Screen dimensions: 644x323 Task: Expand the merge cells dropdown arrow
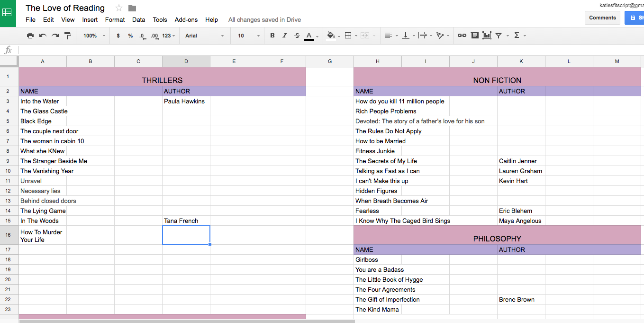coord(374,36)
